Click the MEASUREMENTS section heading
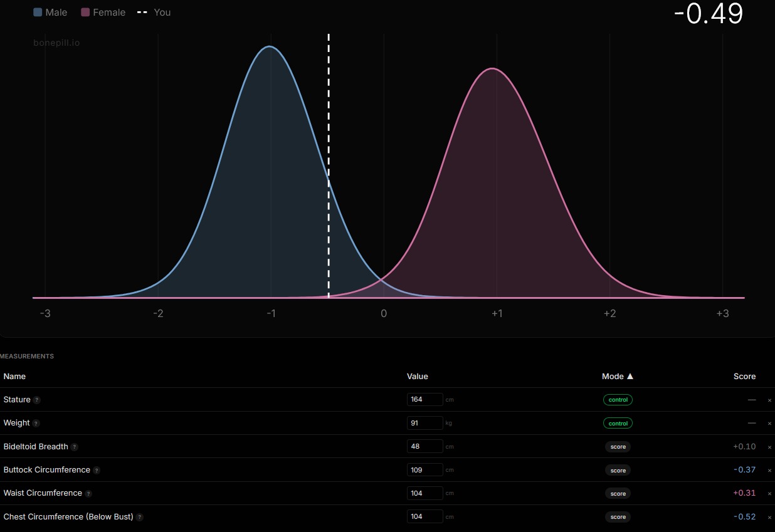The height and width of the screenshot is (532, 775). [x=27, y=357]
